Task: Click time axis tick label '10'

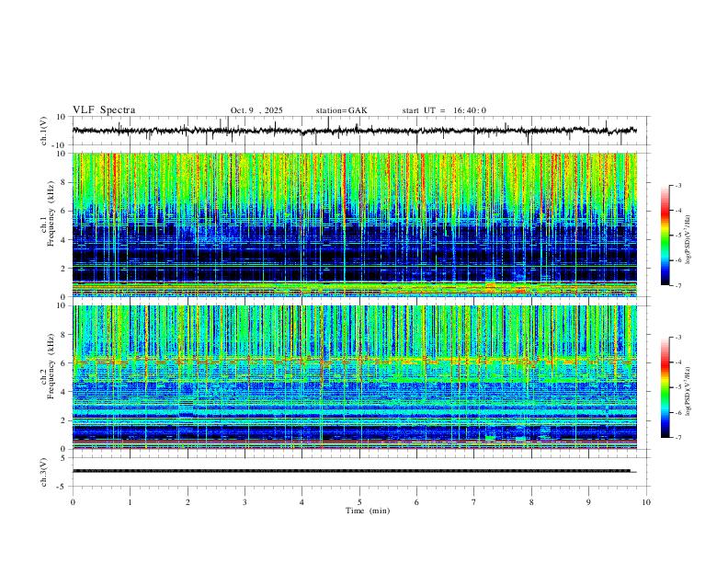Action: coord(646,502)
